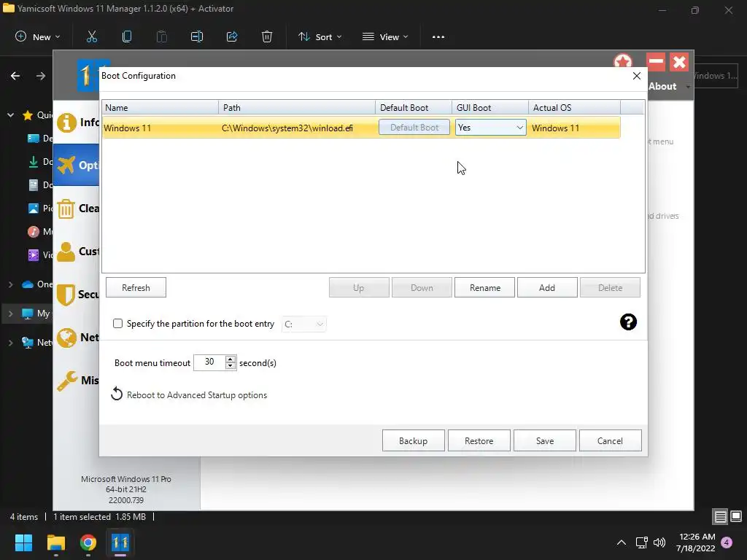Screen dimensions: 747x560
Task: Click the Cut scissors icon in File Explorer
Action: (x=92, y=36)
